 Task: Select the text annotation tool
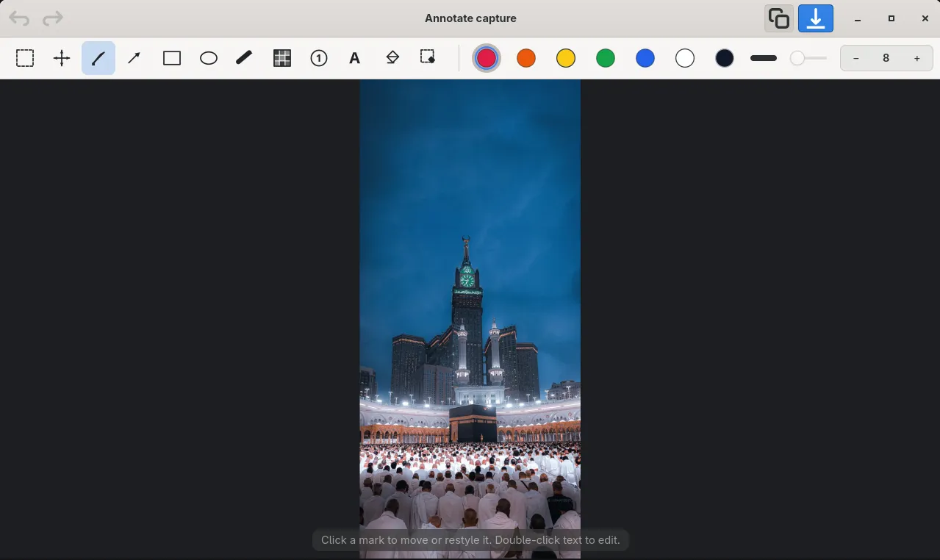355,58
